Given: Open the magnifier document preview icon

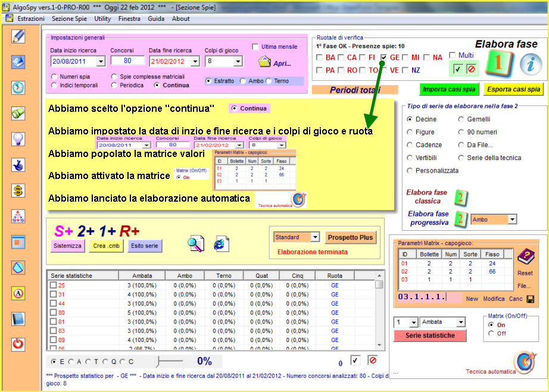Looking at the screenshot, I should click(x=196, y=244).
